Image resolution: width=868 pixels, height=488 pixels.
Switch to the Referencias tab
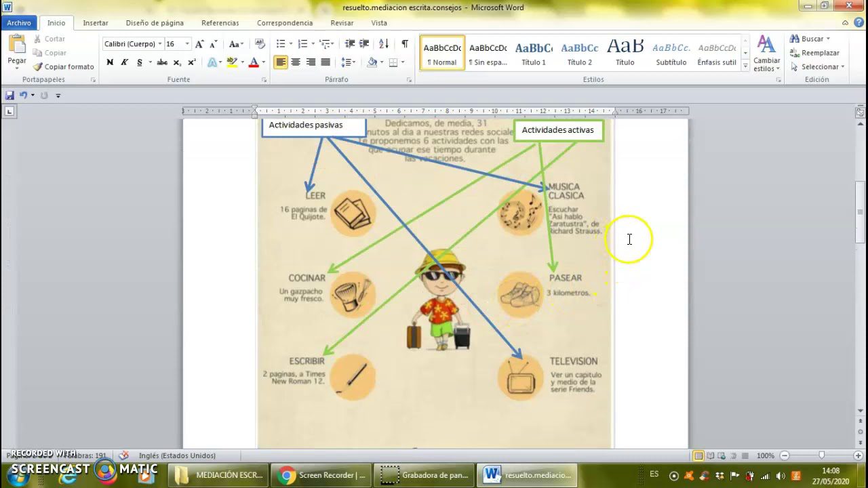220,23
